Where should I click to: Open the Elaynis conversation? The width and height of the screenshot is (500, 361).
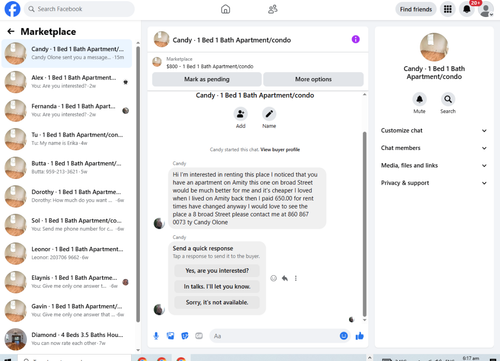[x=67, y=282]
